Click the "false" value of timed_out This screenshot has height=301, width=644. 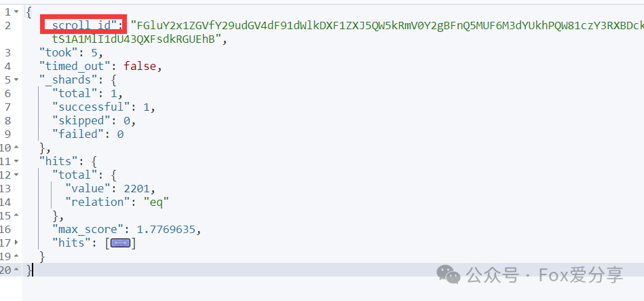coord(140,66)
